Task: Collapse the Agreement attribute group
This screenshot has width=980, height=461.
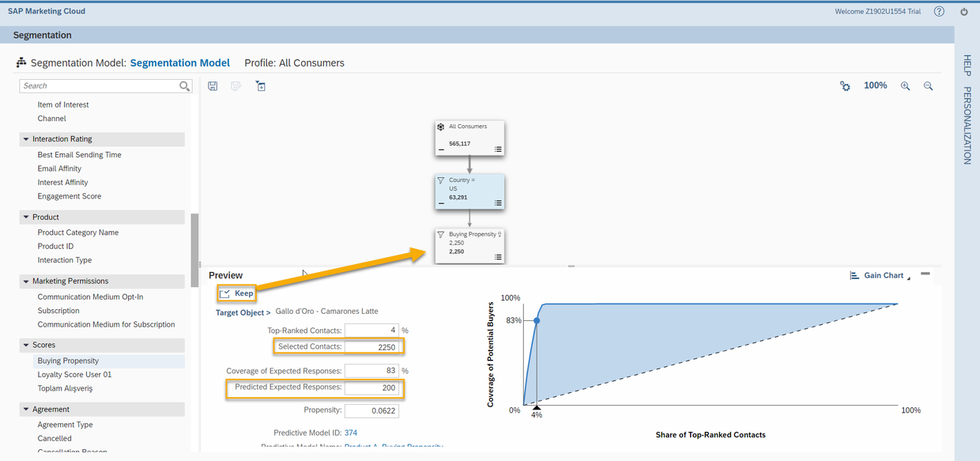Action: pyautogui.click(x=26, y=410)
